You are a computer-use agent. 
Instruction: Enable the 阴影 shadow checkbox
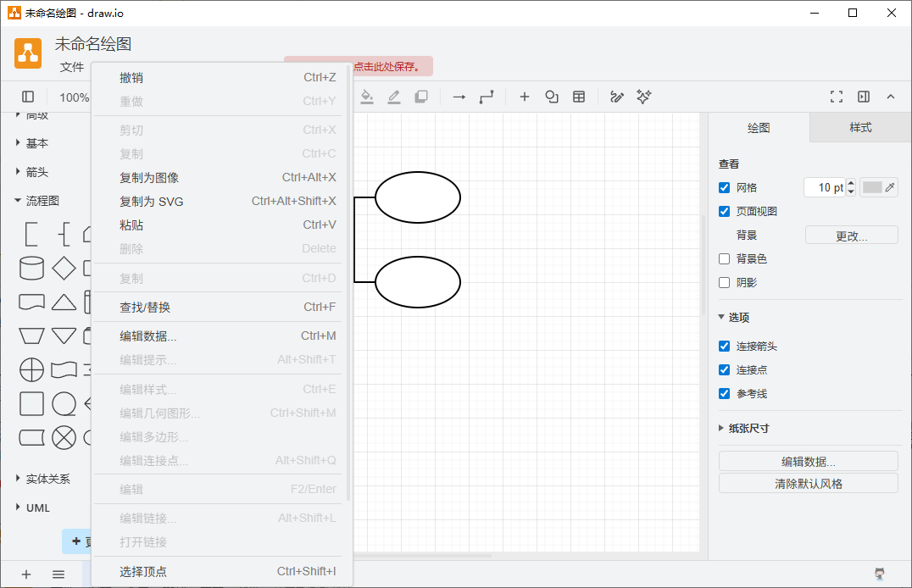(x=724, y=283)
